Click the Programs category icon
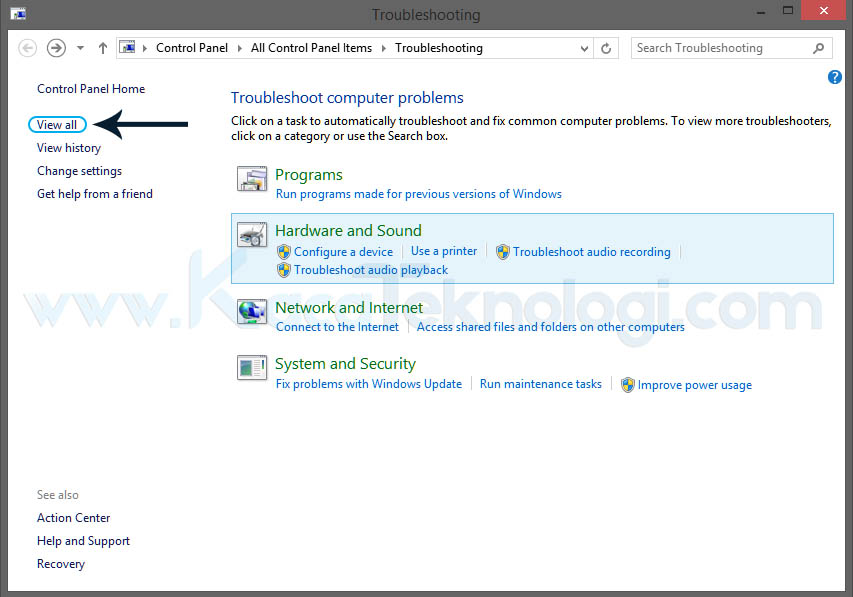 pyautogui.click(x=252, y=179)
